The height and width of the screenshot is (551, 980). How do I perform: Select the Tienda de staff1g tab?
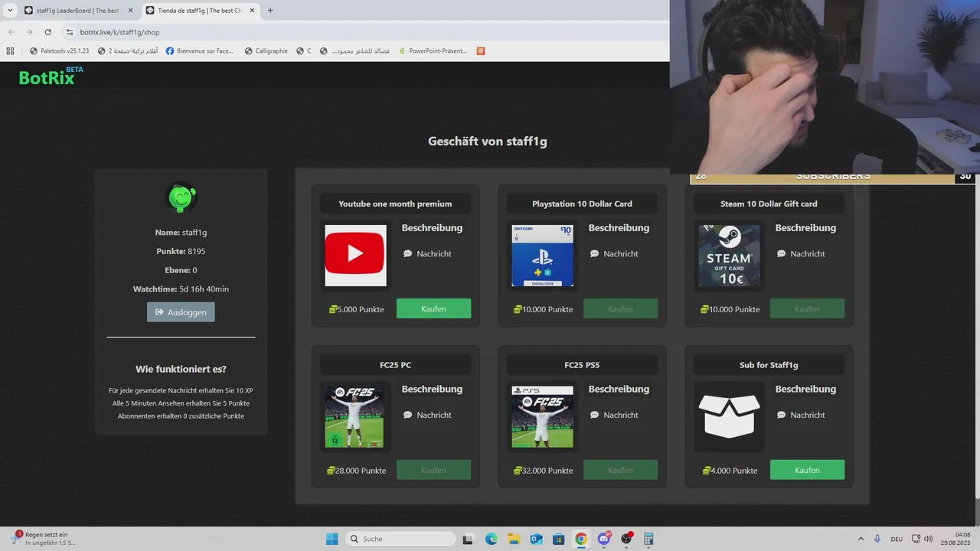click(199, 11)
